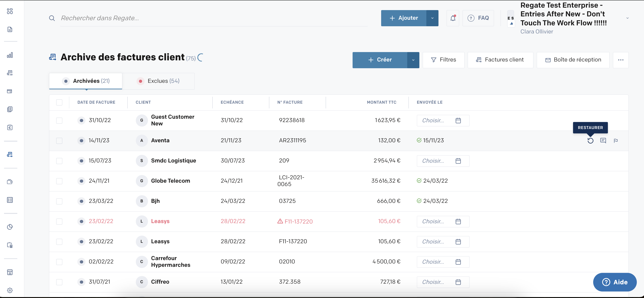The height and width of the screenshot is (298, 644).
Task: Expand the Ajouter dropdown arrow
Action: pos(432,18)
